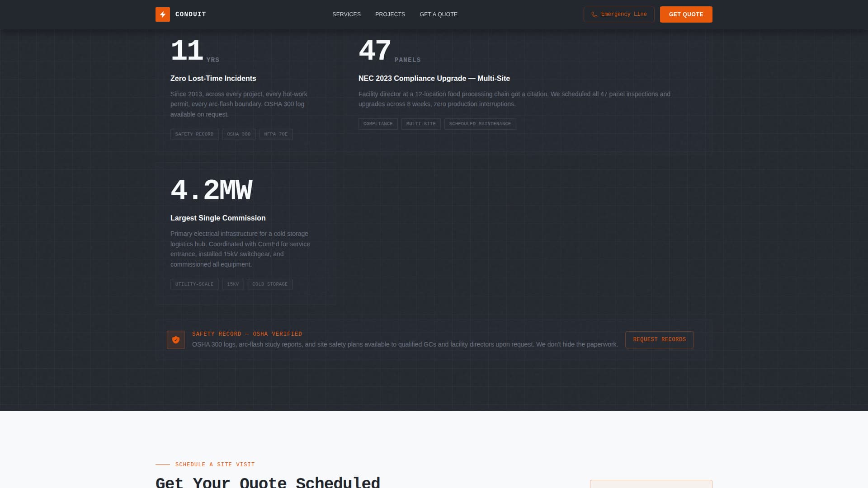Click the Cold Storage tag

(270, 284)
